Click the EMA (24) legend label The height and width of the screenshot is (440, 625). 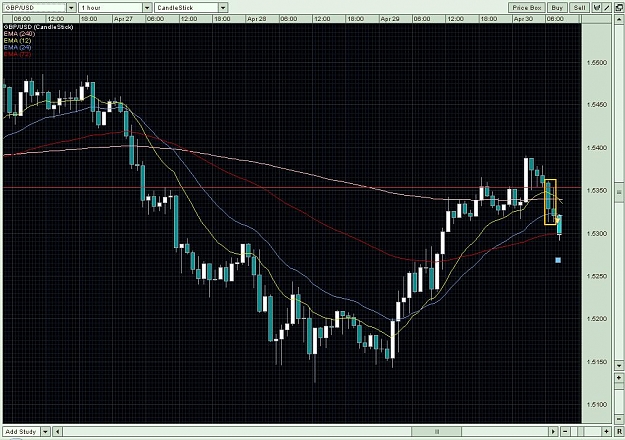tap(17, 47)
